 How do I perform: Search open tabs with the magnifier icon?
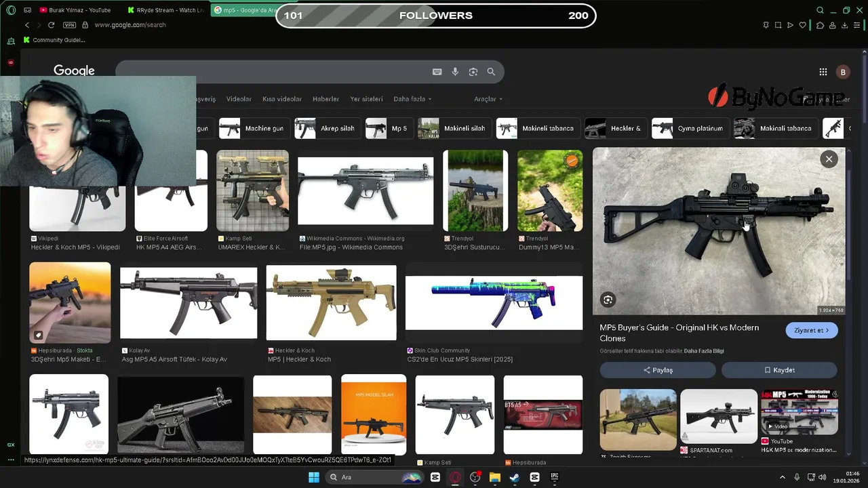tap(820, 10)
